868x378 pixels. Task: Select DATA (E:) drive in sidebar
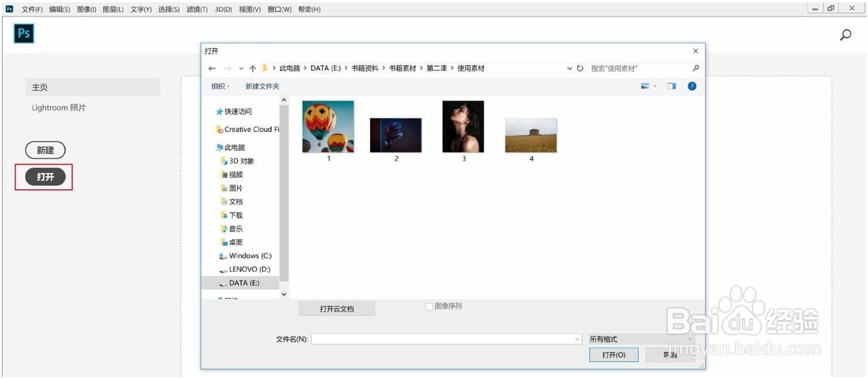[240, 283]
